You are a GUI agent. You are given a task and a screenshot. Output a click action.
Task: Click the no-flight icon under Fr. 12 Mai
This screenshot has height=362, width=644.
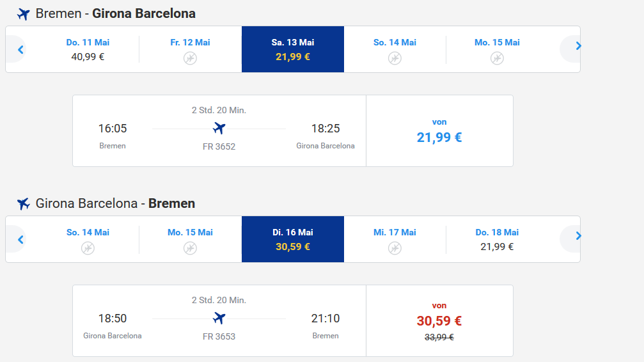click(190, 58)
